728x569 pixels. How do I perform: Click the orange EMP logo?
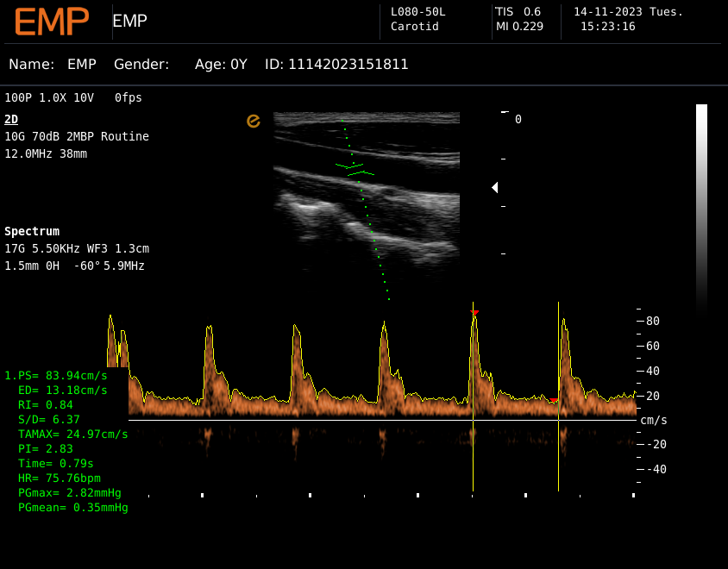coord(52,22)
